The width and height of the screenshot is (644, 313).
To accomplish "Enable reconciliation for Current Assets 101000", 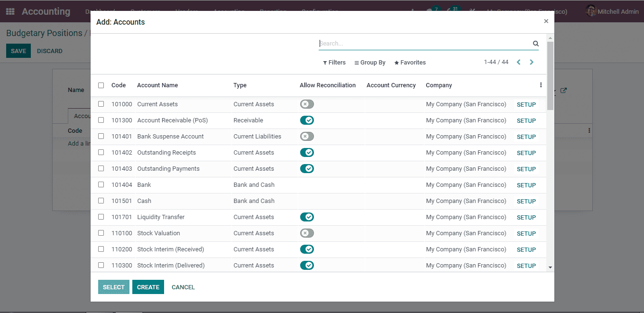I will coord(306,104).
